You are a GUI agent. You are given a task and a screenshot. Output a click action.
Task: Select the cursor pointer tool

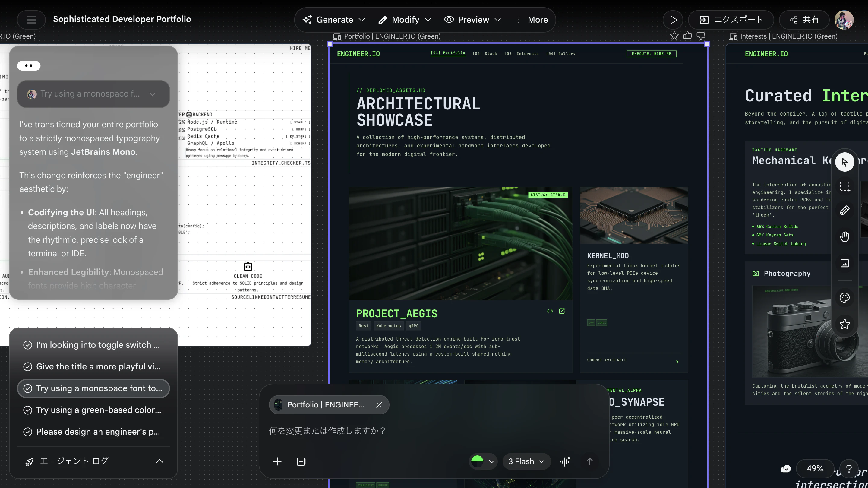pyautogui.click(x=844, y=162)
